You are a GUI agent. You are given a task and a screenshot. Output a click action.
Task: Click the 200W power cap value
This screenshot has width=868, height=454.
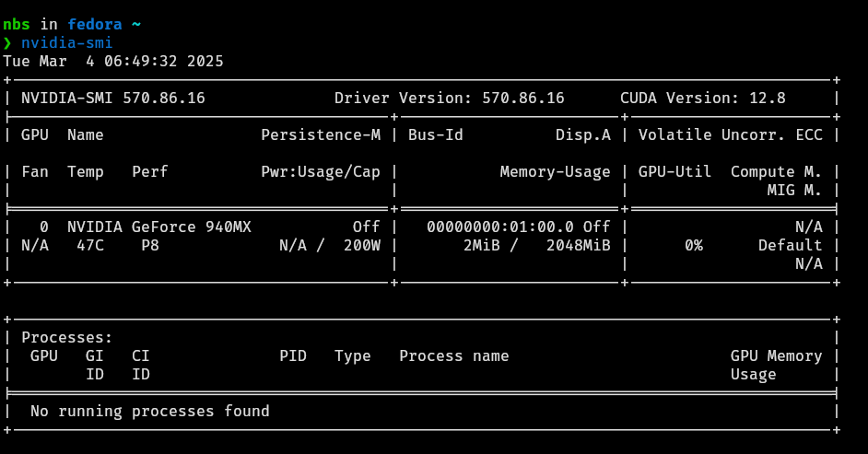point(362,245)
